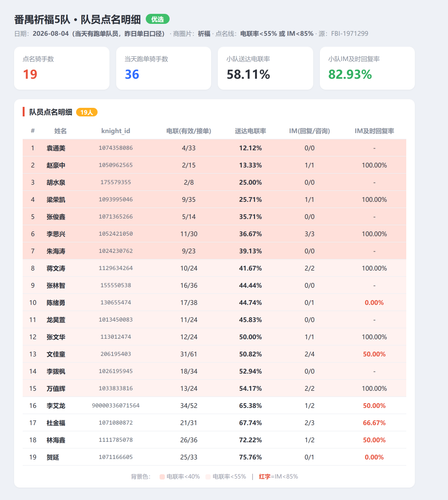Click the 50.82% rate cell
Image resolution: width=448 pixels, height=500 pixels.
(x=250, y=354)
